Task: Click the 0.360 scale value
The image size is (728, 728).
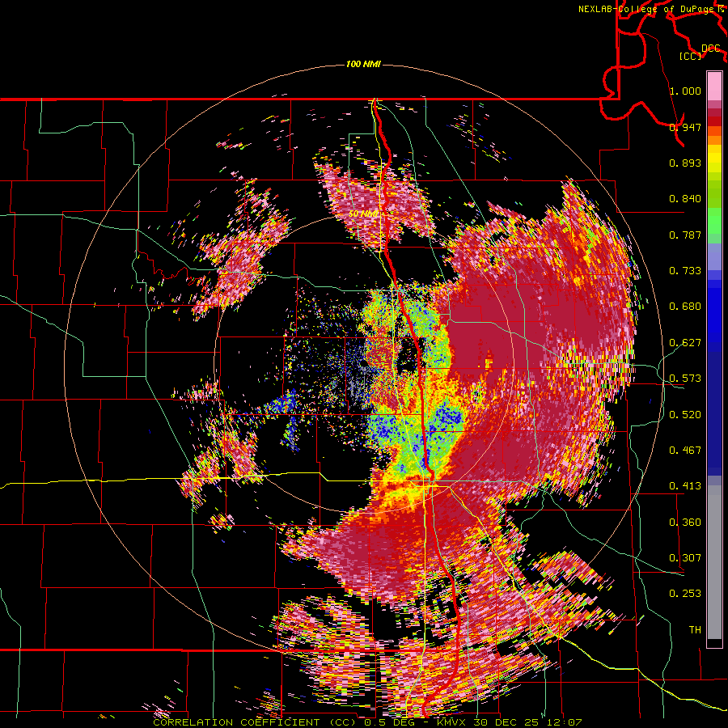Action: 685,523
